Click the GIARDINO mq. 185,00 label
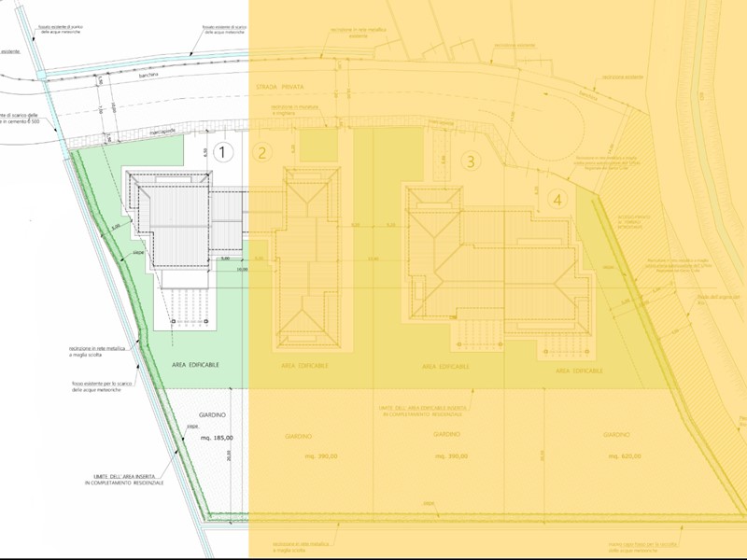 point(216,437)
